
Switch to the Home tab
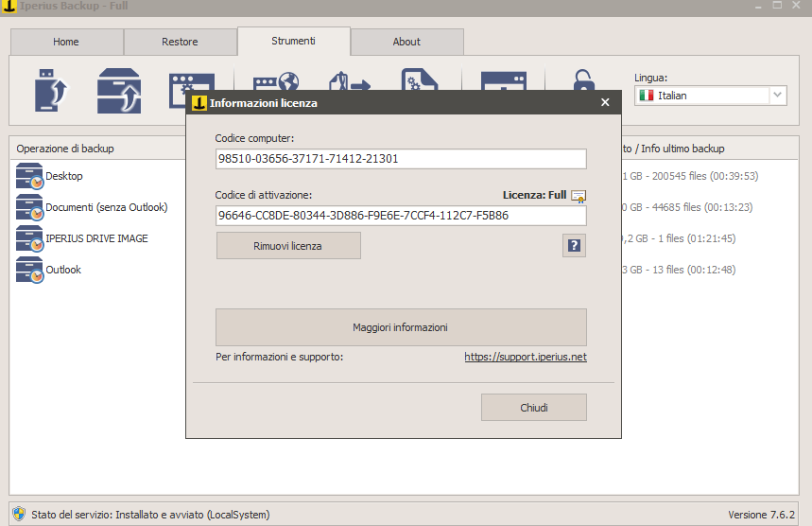pos(66,42)
